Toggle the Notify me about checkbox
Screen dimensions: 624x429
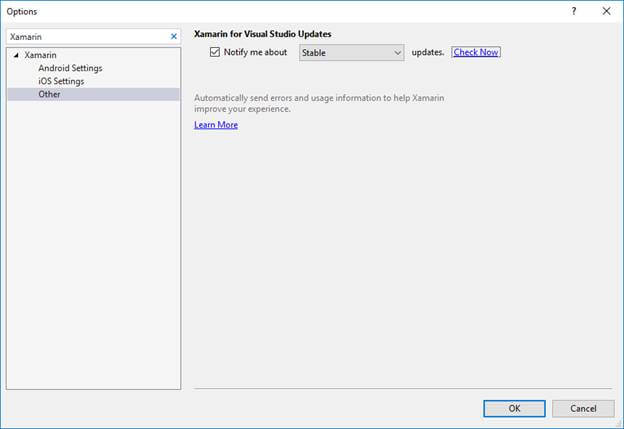(215, 52)
